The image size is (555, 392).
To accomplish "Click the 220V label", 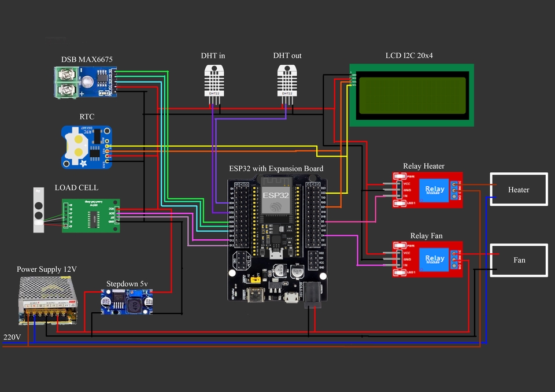I will click(13, 336).
